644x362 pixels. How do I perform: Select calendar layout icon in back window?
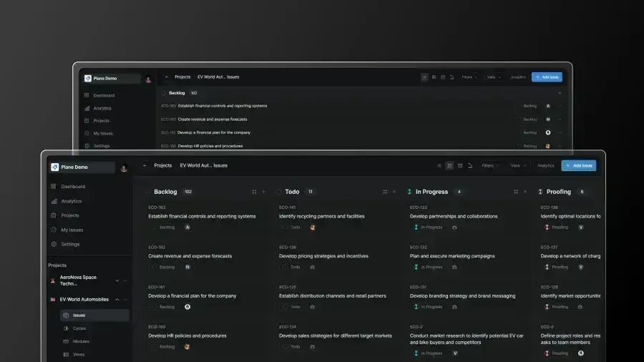point(443,77)
